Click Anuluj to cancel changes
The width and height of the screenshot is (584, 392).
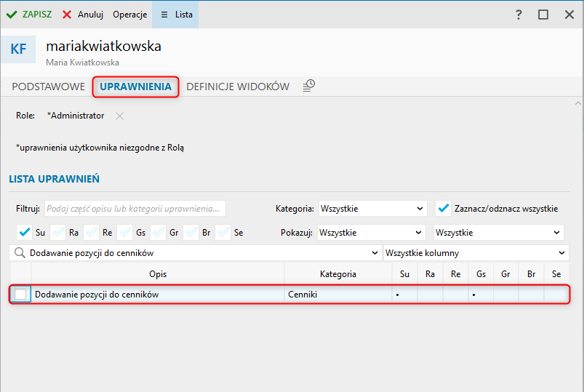point(83,15)
